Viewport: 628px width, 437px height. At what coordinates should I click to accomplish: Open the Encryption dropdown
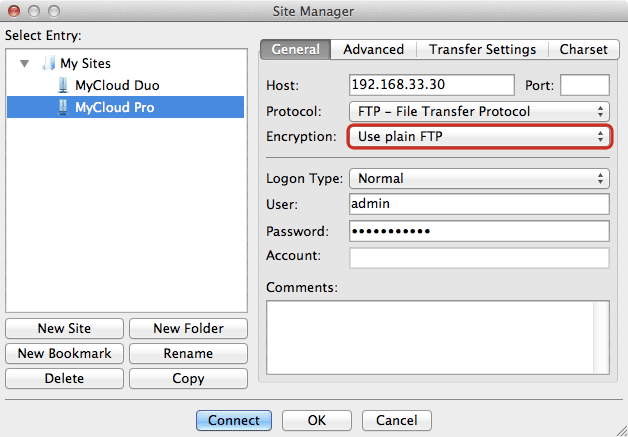click(478, 136)
